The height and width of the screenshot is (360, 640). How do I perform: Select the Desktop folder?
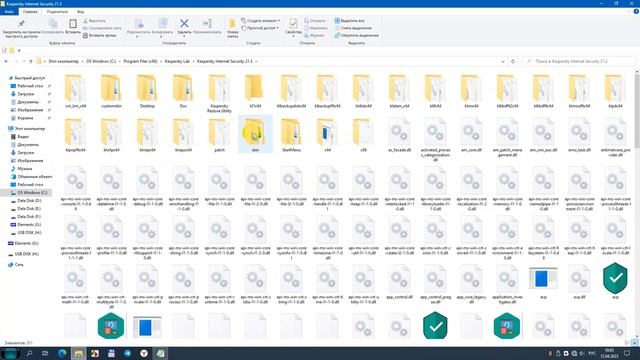tap(147, 91)
